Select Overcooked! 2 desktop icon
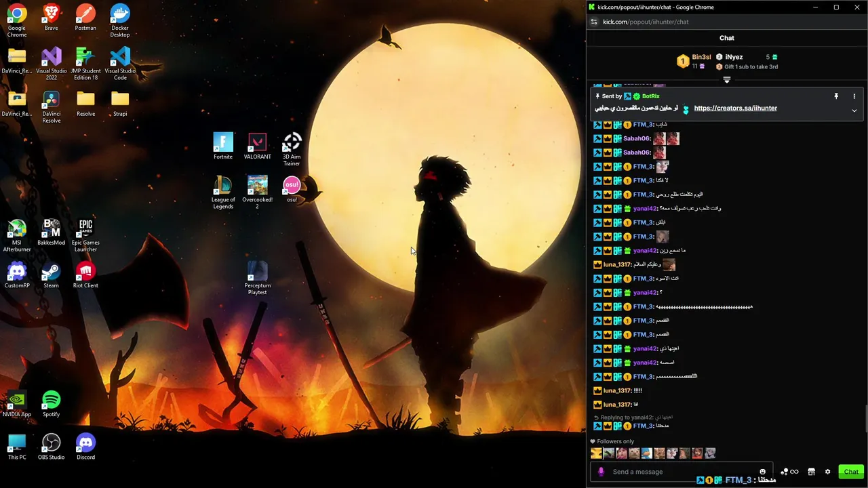868x488 pixels. 257,192
